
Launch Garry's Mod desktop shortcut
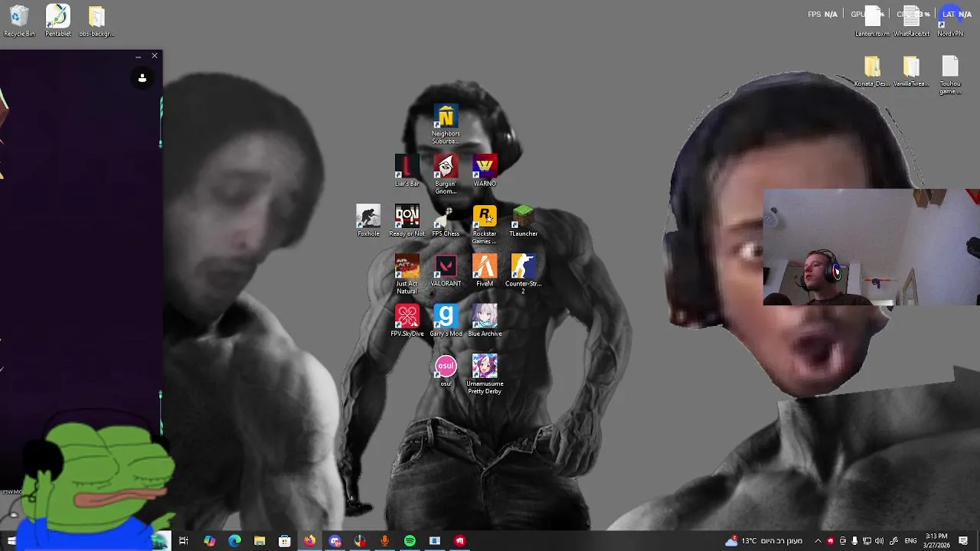(x=446, y=321)
